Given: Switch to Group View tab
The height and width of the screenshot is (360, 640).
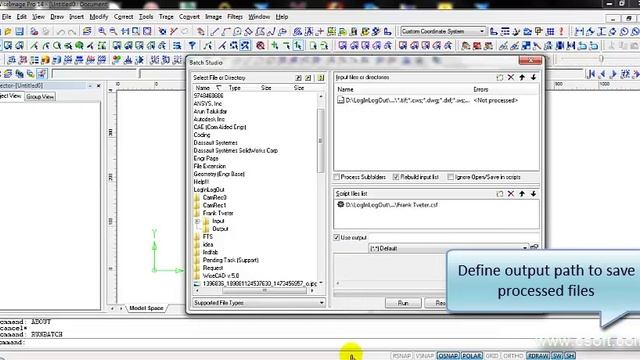Looking at the screenshot, I should click(40, 97).
